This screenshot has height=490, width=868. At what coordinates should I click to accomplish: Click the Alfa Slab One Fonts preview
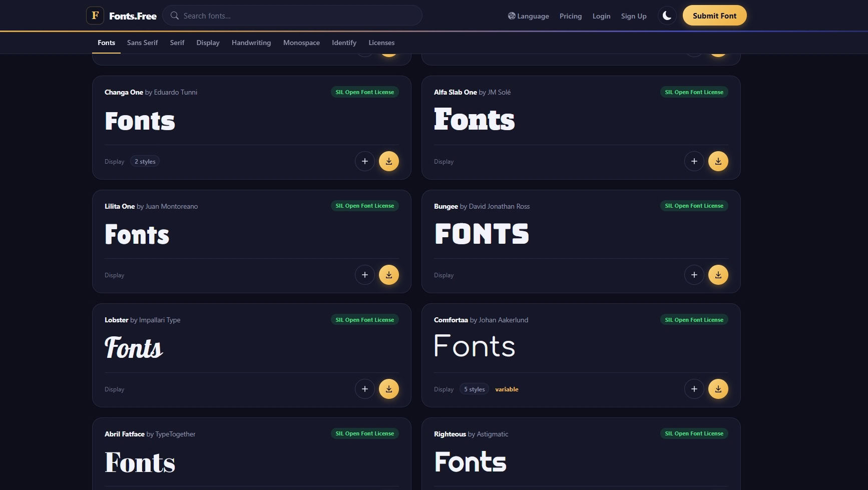474,120
